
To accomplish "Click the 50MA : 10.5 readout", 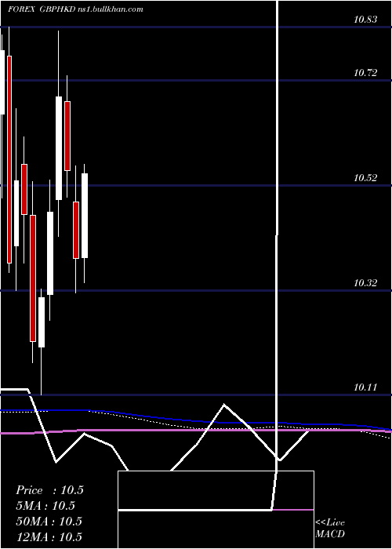I will [x=49, y=522].
